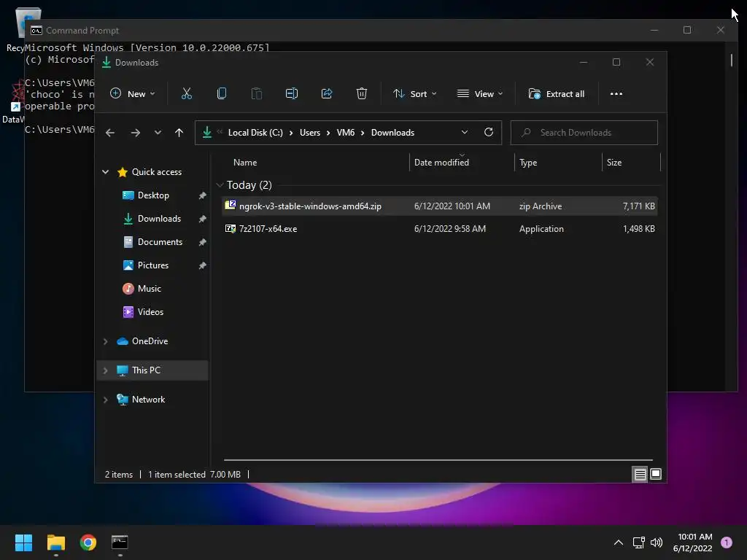Image resolution: width=747 pixels, height=560 pixels.
Task: Go forward with the right arrow
Action: pos(135,133)
